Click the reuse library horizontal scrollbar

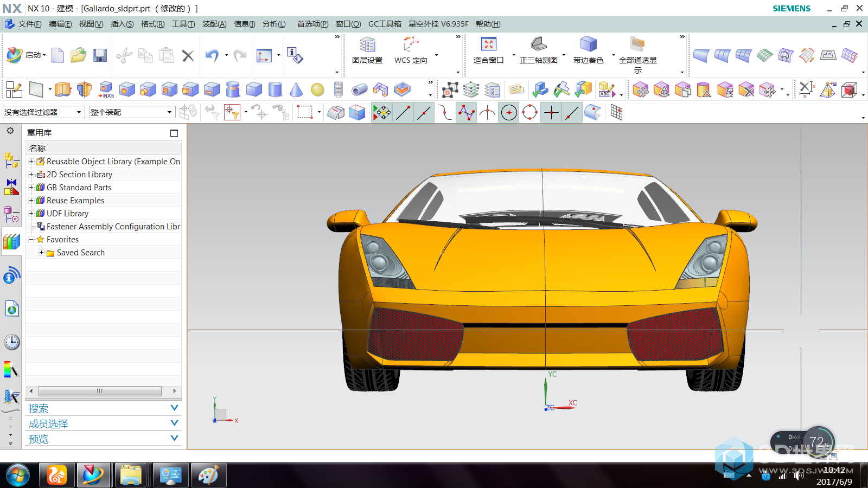tap(100, 391)
